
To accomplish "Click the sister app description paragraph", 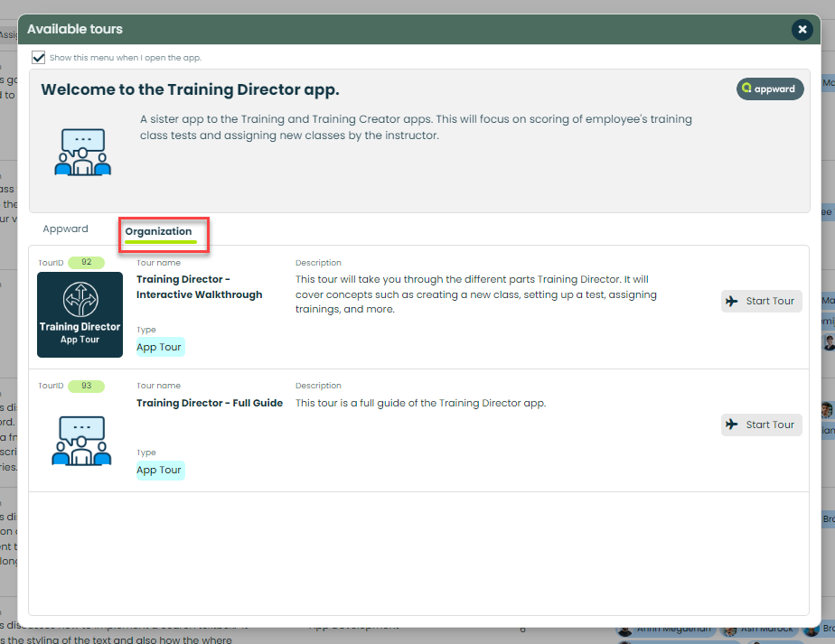I will [416, 127].
